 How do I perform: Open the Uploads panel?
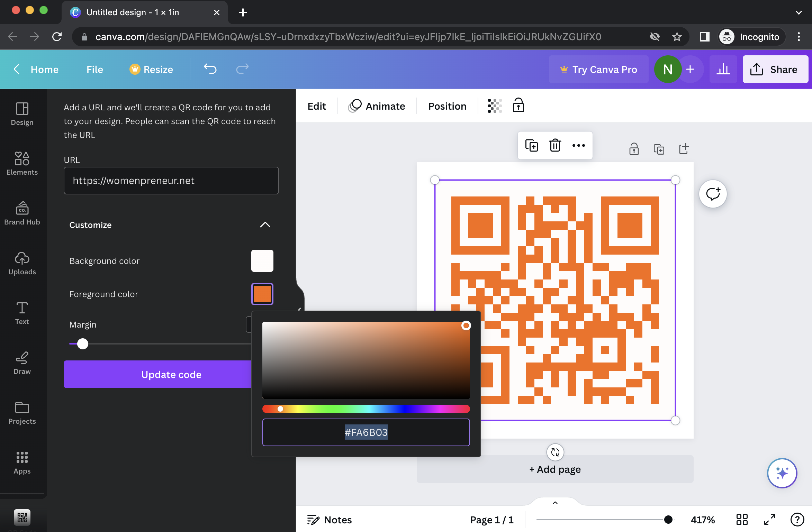[22, 264]
